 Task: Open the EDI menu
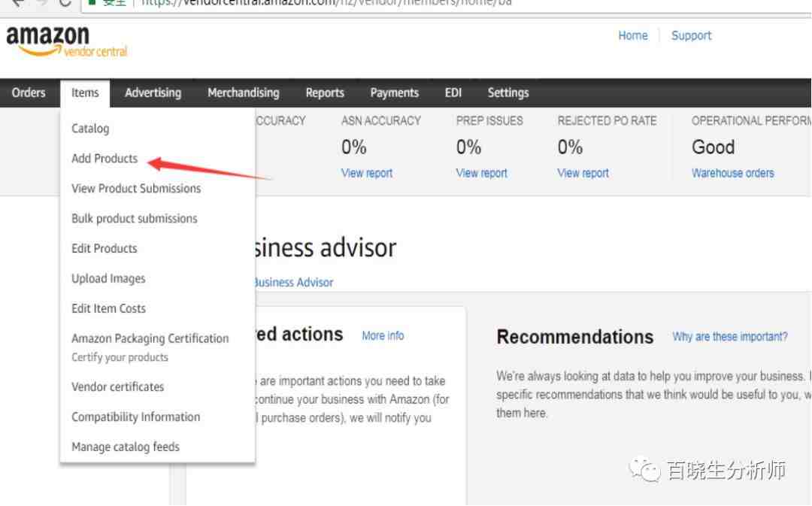point(453,92)
